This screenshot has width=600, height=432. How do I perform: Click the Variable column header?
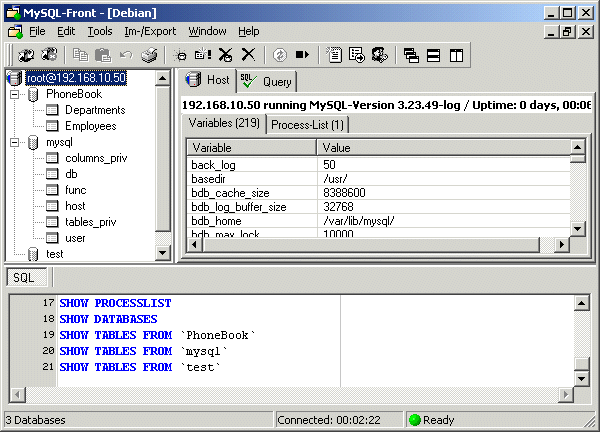click(251, 148)
